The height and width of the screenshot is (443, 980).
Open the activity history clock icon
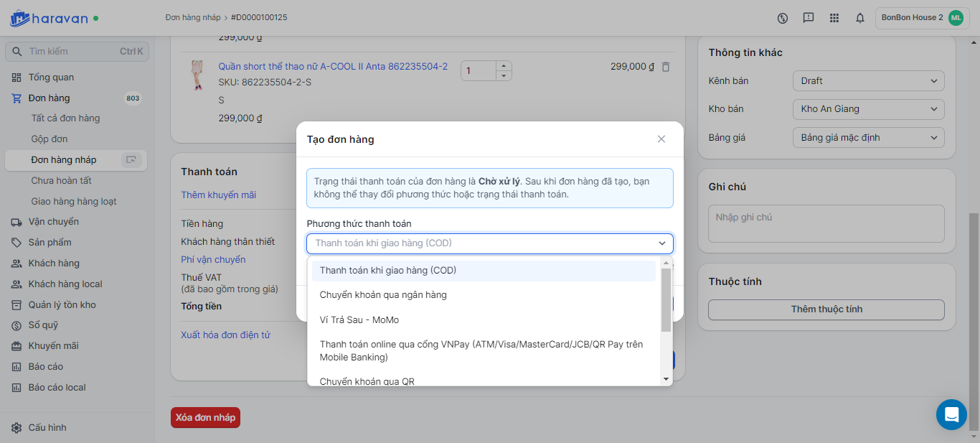pyautogui.click(x=783, y=18)
